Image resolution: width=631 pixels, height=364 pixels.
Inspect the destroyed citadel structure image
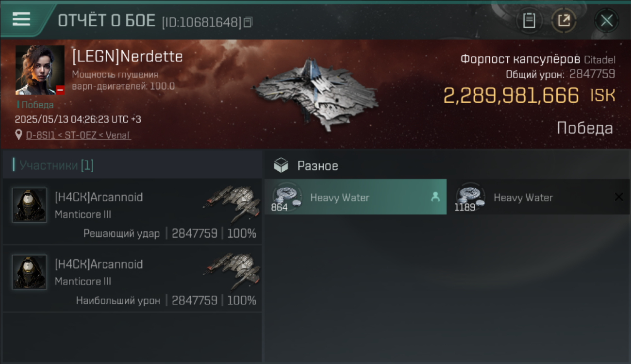click(315, 94)
